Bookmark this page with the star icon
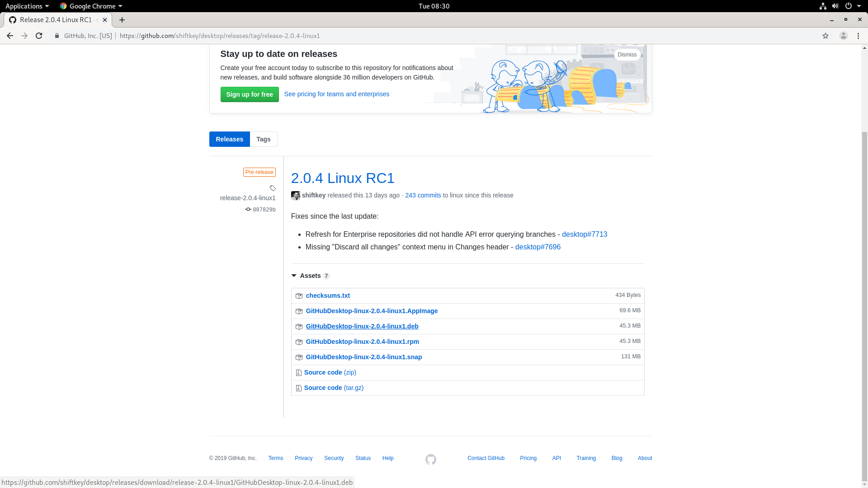Image resolution: width=868 pixels, height=488 pixels. pyautogui.click(x=826, y=36)
